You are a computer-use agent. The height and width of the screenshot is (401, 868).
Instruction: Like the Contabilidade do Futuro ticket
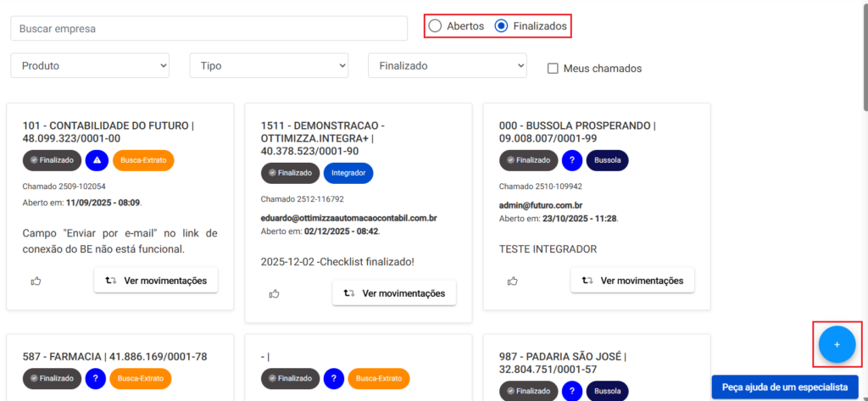tap(36, 281)
